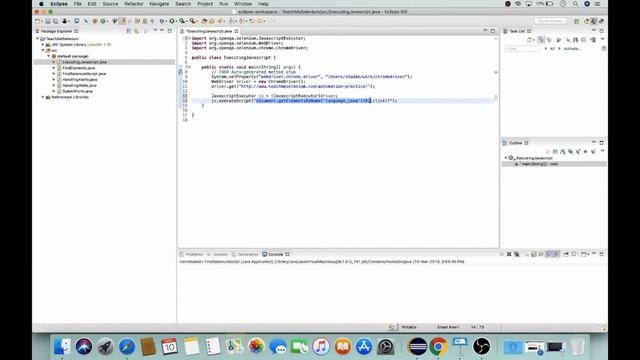Open the Javadoc tab

(218, 254)
